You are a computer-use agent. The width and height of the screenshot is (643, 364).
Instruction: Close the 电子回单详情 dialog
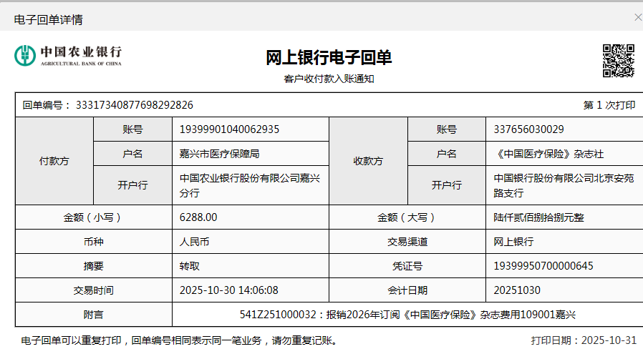pos(637,18)
